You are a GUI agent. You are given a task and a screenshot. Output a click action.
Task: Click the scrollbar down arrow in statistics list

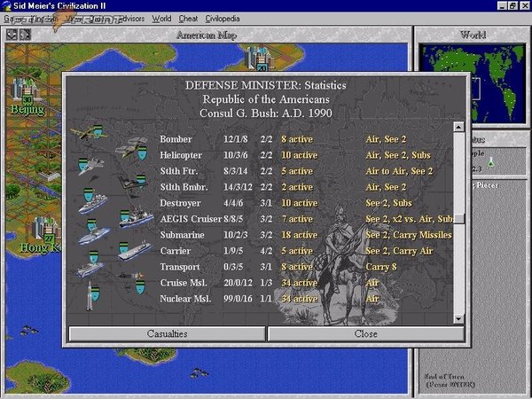click(458, 318)
